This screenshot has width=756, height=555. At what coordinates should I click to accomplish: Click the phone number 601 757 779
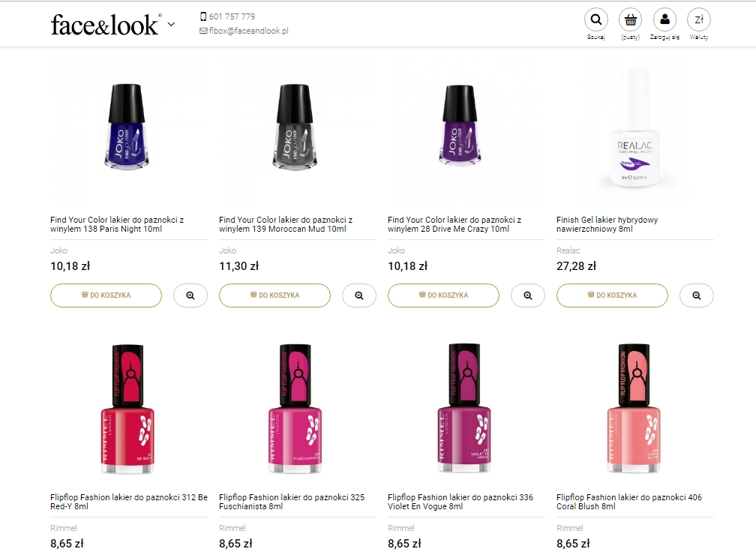pos(232,16)
